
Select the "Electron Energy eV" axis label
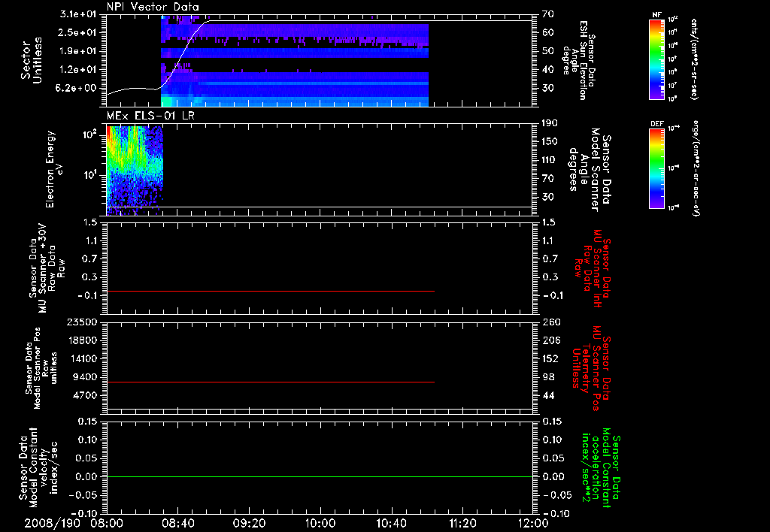pos(53,169)
